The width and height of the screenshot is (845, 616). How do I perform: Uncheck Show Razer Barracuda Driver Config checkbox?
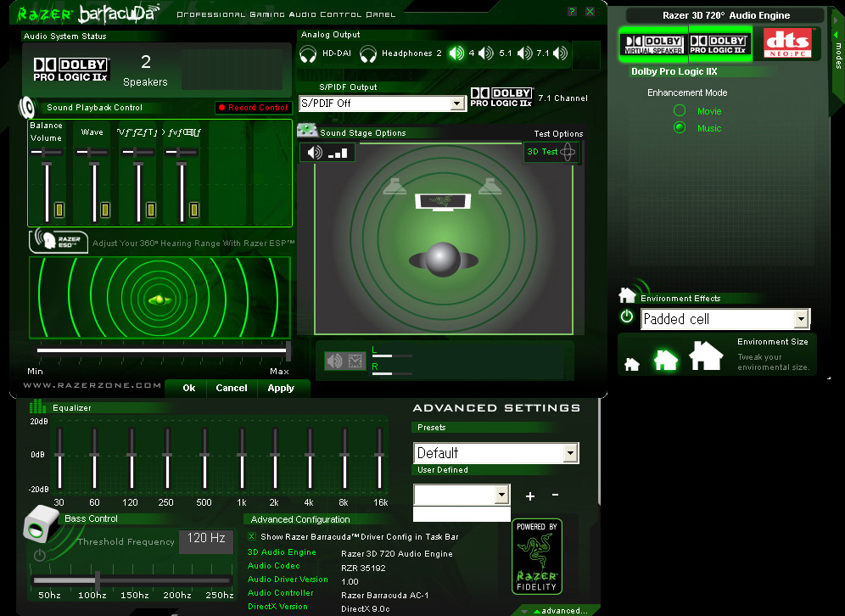tap(252, 536)
